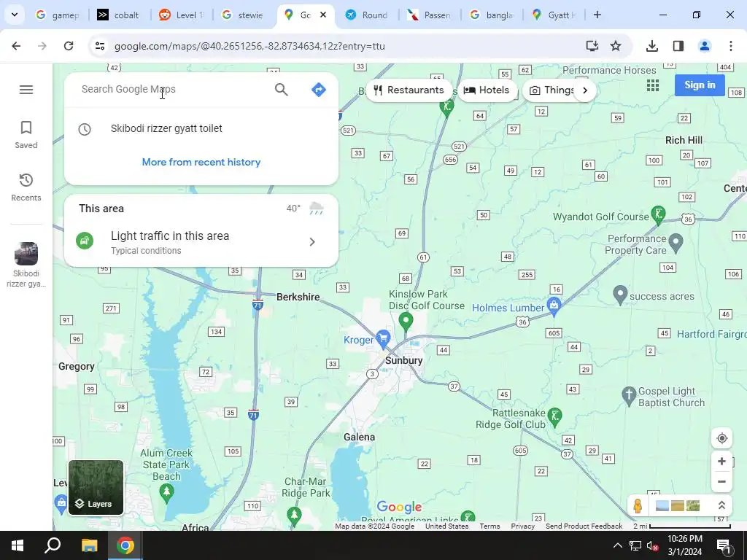747x560 pixels.
Task: Close the active Google Maps tab
Action: [x=323, y=15]
